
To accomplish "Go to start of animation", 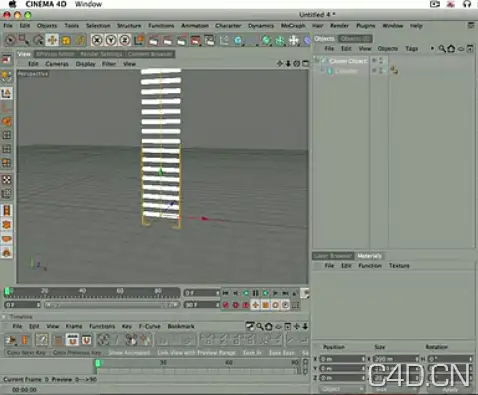I will [x=225, y=293].
